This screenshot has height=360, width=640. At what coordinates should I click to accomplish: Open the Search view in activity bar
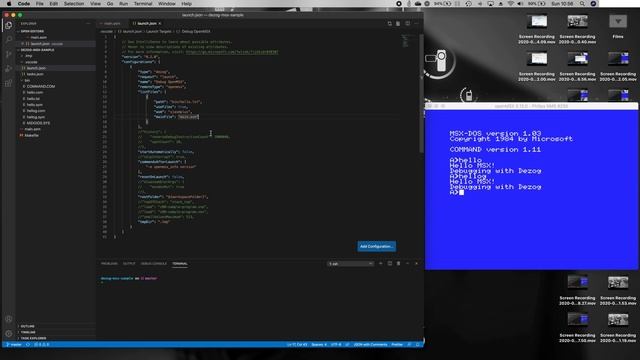click(x=9, y=40)
